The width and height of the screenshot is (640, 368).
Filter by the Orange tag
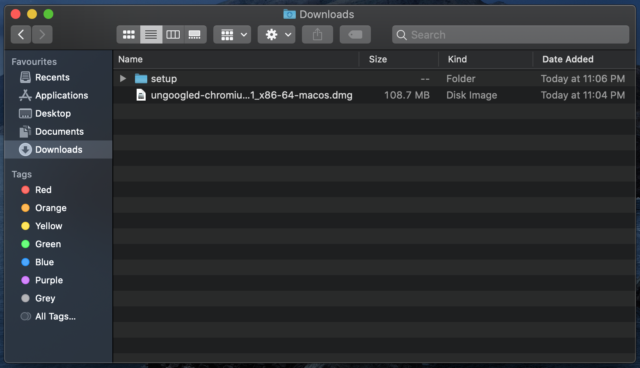point(58,208)
